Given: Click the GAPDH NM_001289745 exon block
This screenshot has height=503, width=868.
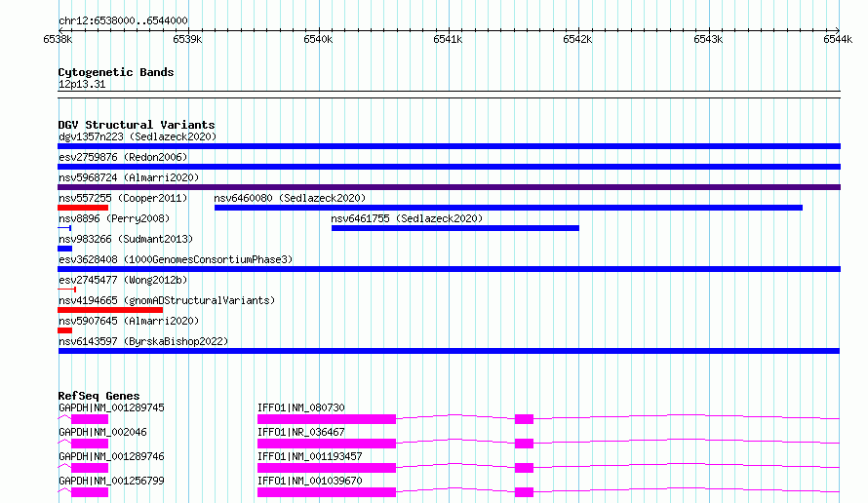Looking at the screenshot, I should click(90, 419).
